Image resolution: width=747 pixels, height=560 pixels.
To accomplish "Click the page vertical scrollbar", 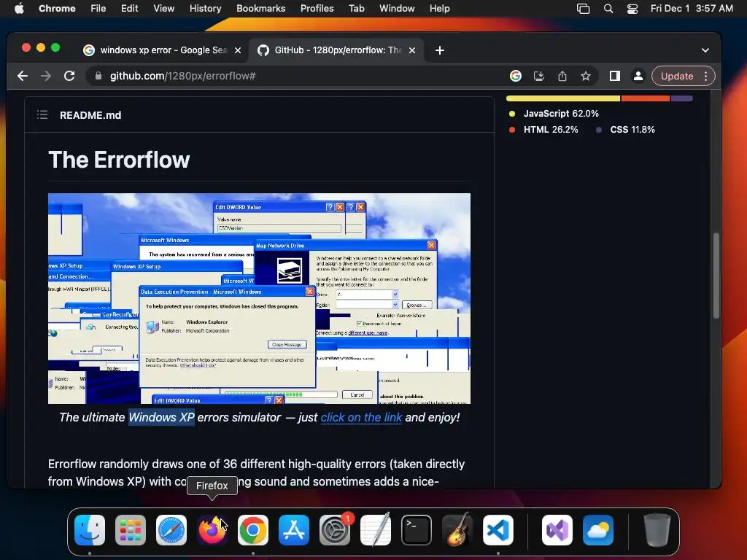I will coord(716,276).
